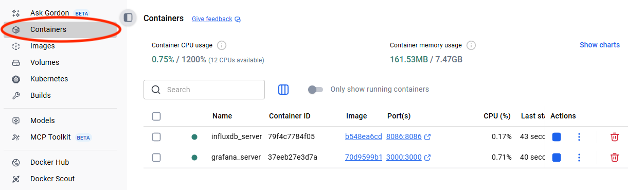Click the grafana_server running status dot

(194, 158)
